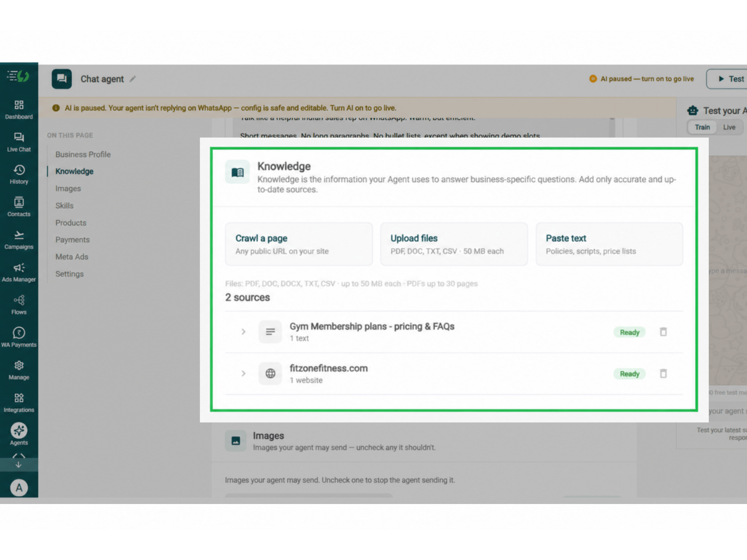Click the Images section picture icon
This screenshot has width=747, height=560.
pos(236,441)
